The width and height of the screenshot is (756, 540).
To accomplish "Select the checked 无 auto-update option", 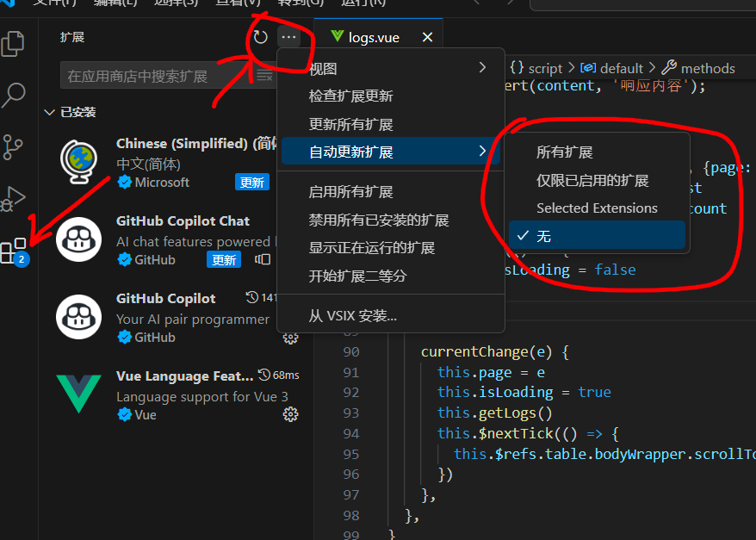I will [x=597, y=236].
